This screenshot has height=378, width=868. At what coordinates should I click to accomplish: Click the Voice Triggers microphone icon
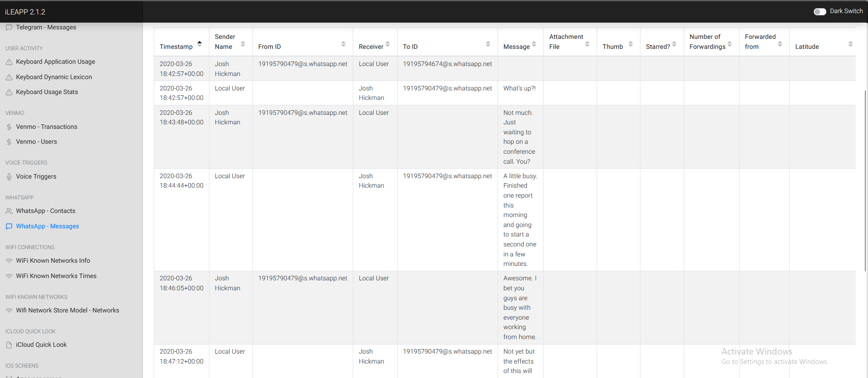[x=9, y=177]
